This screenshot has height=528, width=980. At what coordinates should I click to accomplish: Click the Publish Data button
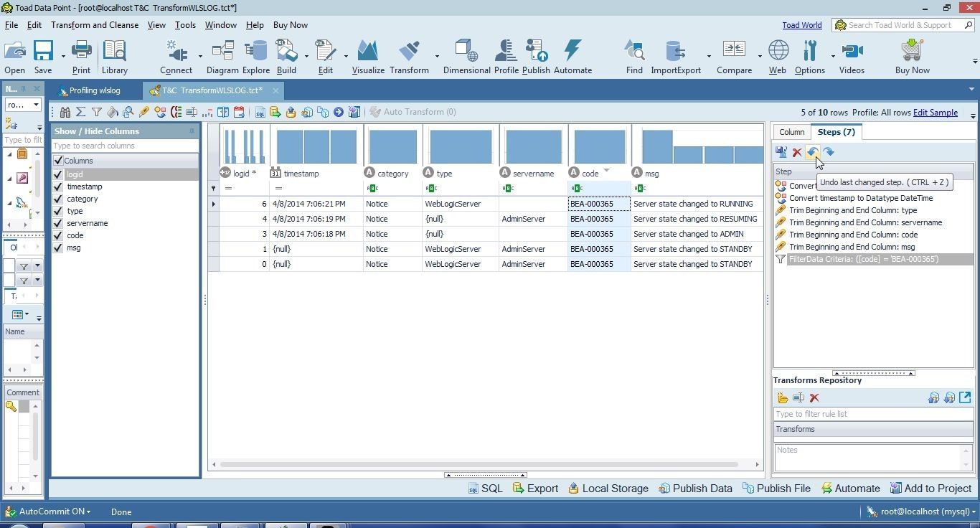coord(695,489)
